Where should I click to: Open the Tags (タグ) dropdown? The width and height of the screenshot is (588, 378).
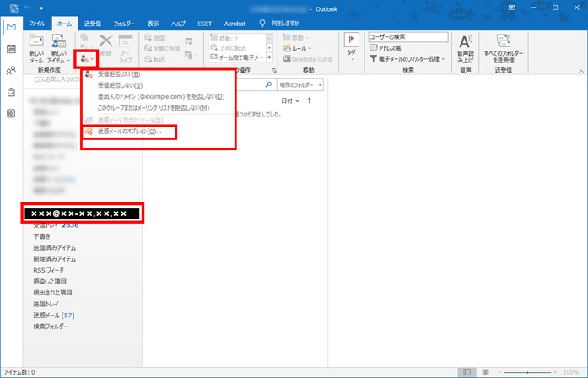(x=351, y=49)
